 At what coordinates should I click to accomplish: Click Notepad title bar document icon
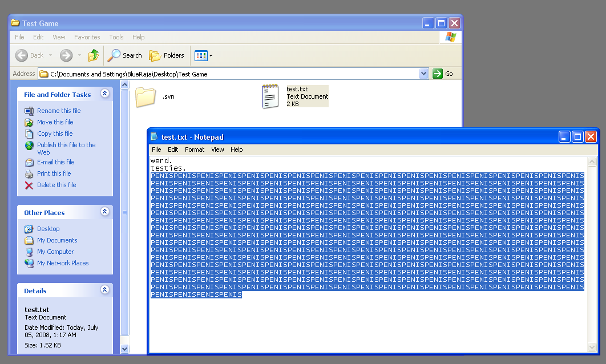point(154,137)
